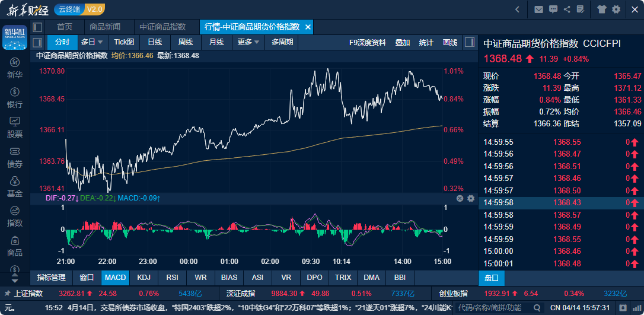Click the back chevron in title bar
The height and width of the screenshot is (315, 644).
[517, 9]
